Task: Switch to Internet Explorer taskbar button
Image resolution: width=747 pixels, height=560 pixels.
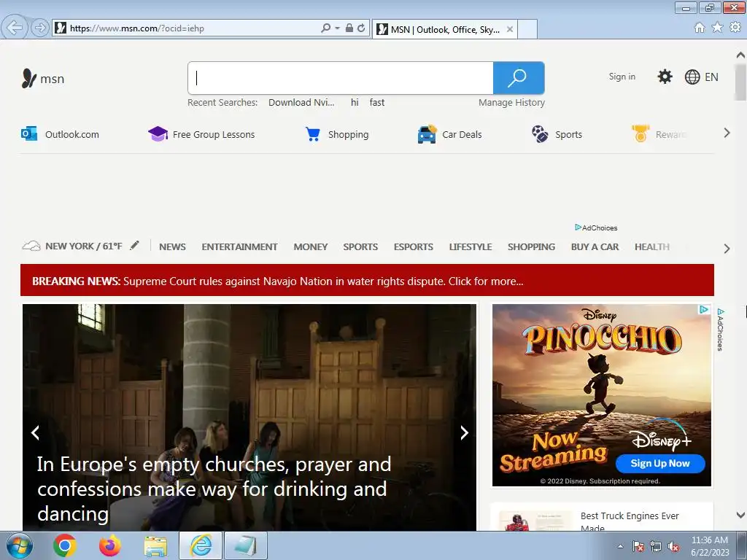Action: pyautogui.click(x=201, y=545)
